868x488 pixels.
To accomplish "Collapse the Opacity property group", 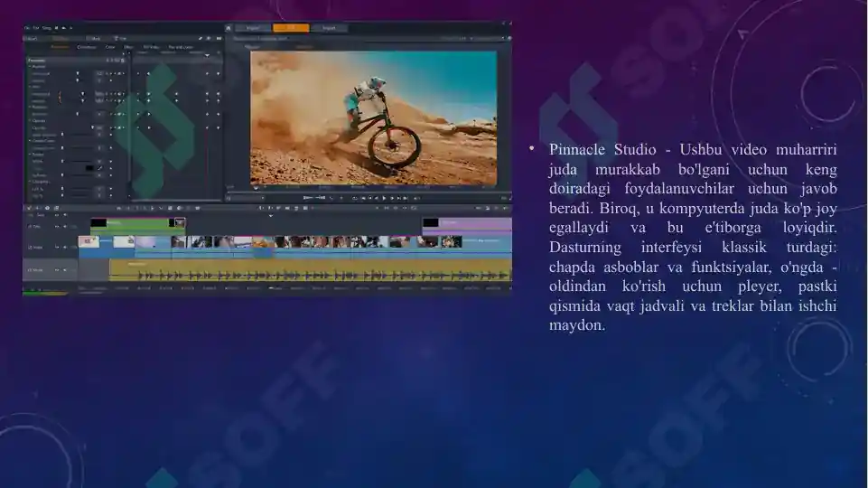I will [30, 120].
